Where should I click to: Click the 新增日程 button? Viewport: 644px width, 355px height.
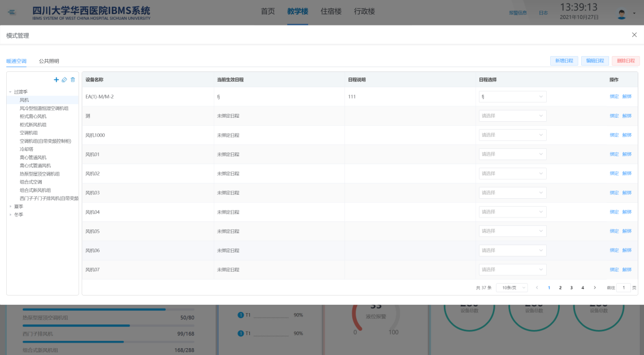pos(564,61)
